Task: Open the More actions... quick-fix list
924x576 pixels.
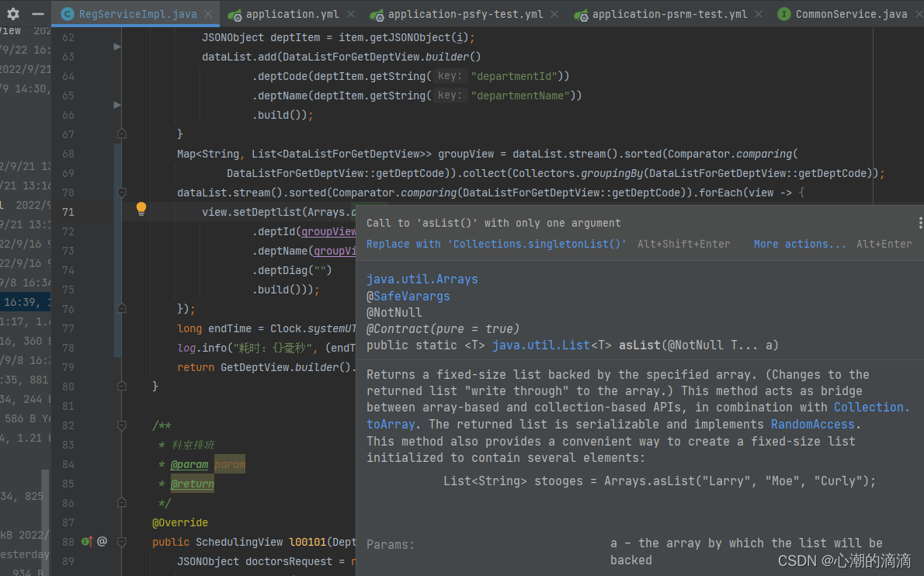Action: (800, 244)
